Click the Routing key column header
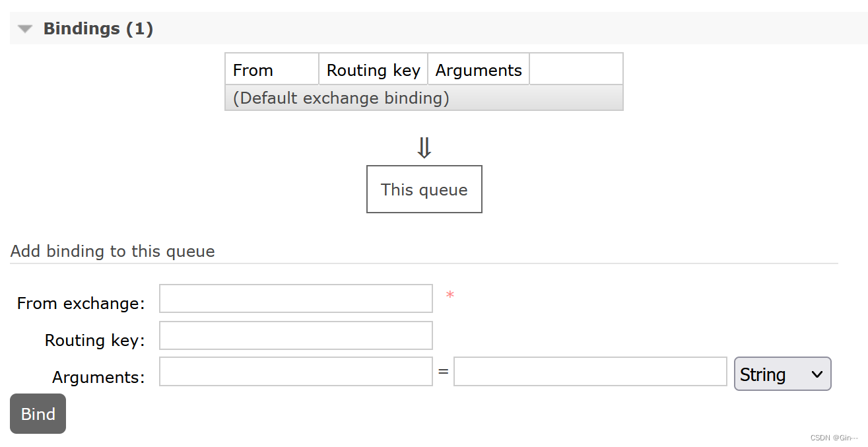The image size is (868, 447). pos(374,70)
